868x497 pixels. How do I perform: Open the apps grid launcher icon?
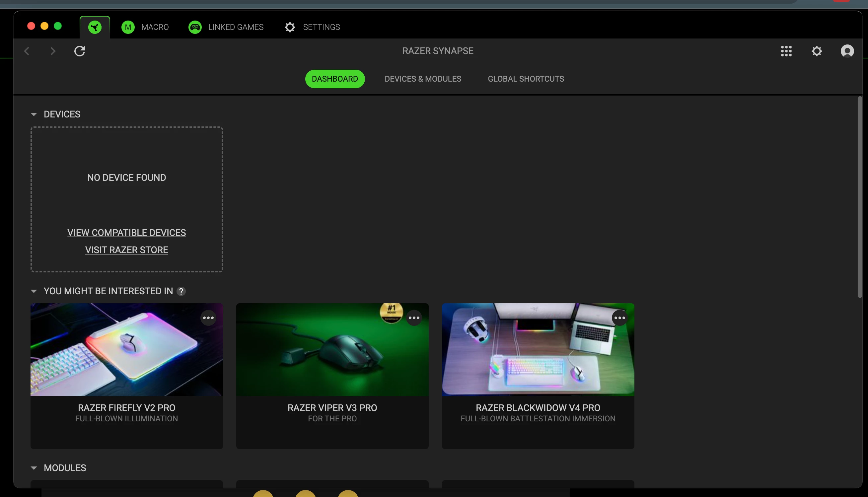(786, 51)
